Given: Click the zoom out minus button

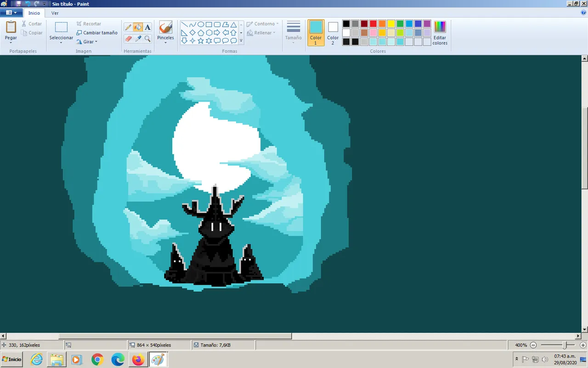Looking at the screenshot, I should tap(533, 345).
